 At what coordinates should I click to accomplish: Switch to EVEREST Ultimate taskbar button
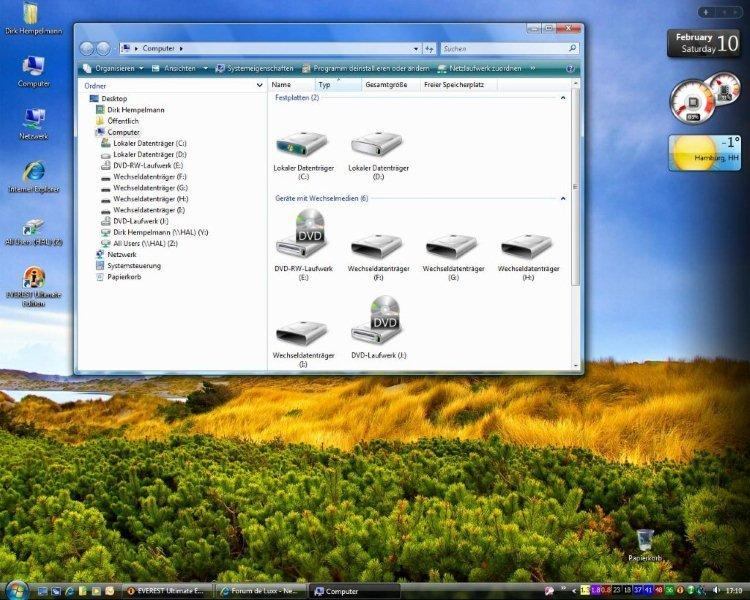[x=168, y=591]
